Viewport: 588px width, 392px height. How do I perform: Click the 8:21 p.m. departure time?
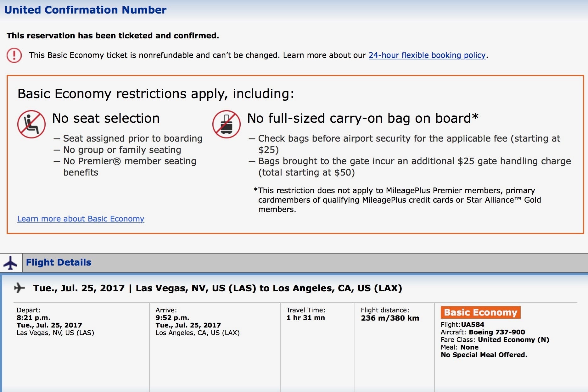33,318
